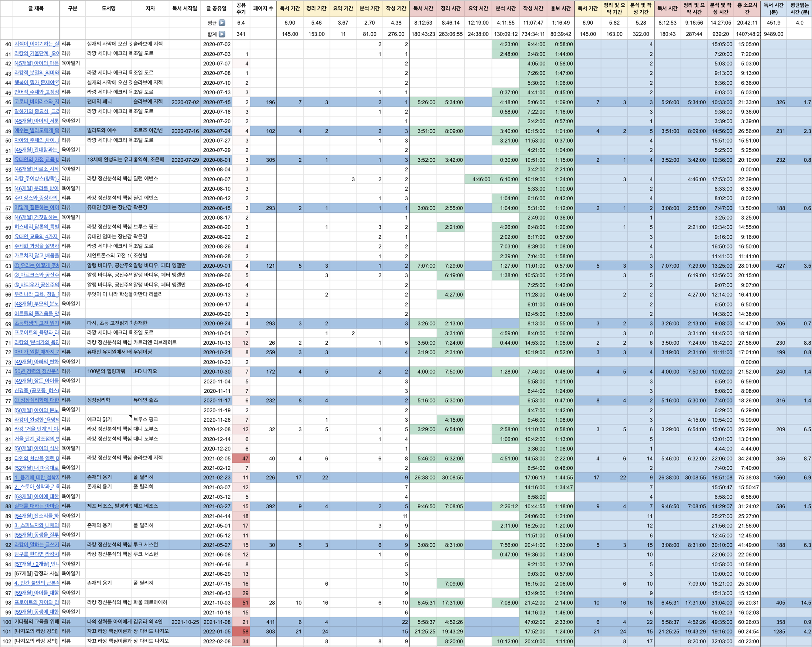This screenshot has height=647, width=812.
Task: Select row number 100
Action: pos(7,622)
